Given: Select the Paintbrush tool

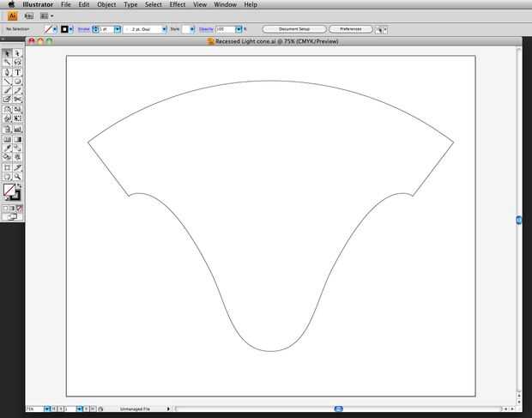Looking at the screenshot, I should click(7, 90).
